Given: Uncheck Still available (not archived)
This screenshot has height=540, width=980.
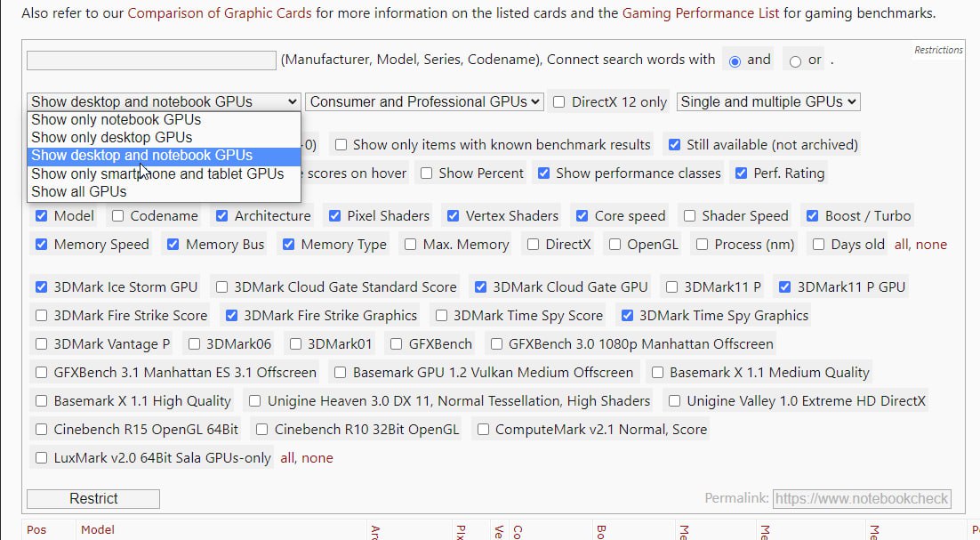Looking at the screenshot, I should 675,145.
